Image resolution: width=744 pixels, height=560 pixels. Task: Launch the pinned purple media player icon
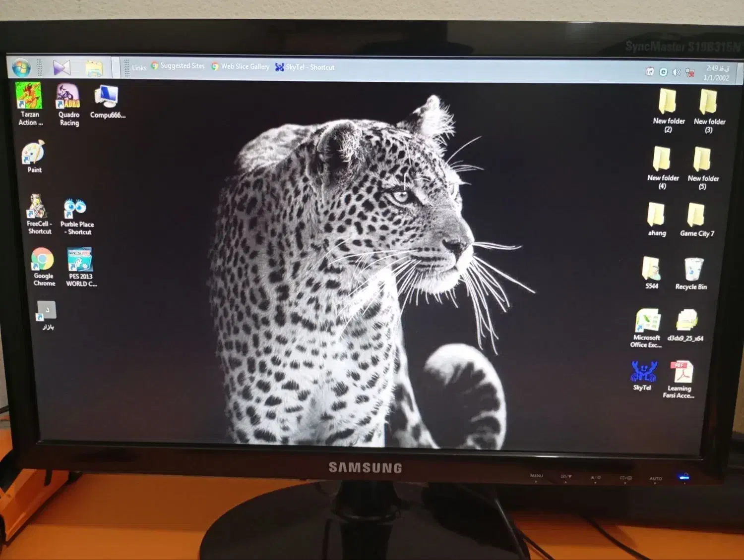pyautogui.click(x=62, y=67)
